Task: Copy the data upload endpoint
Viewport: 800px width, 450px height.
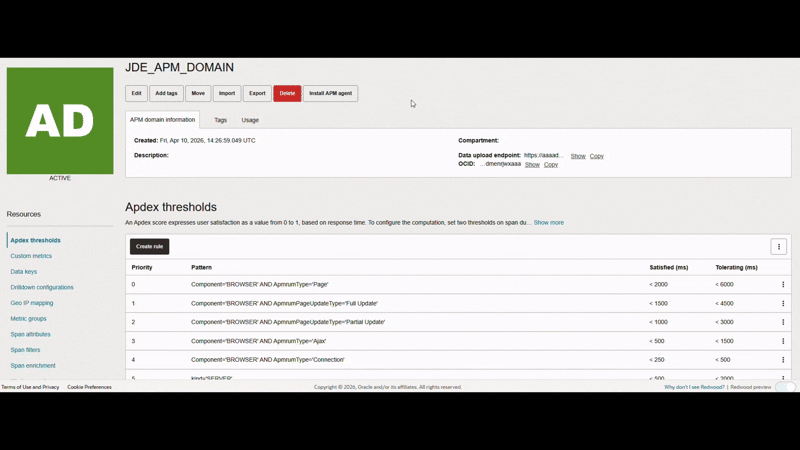Action: coord(596,156)
